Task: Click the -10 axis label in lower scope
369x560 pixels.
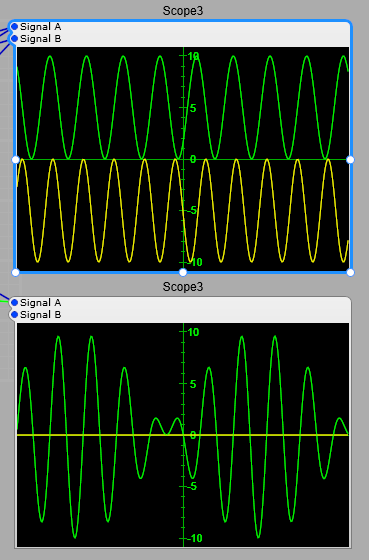Action: pos(194,538)
